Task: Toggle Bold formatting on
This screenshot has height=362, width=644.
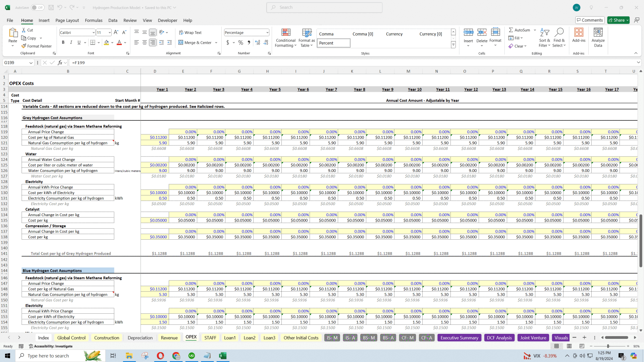Action: point(63,43)
